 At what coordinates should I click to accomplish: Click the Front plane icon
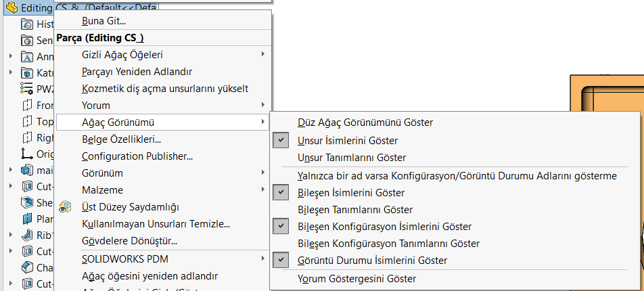pyautogui.click(x=27, y=105)
